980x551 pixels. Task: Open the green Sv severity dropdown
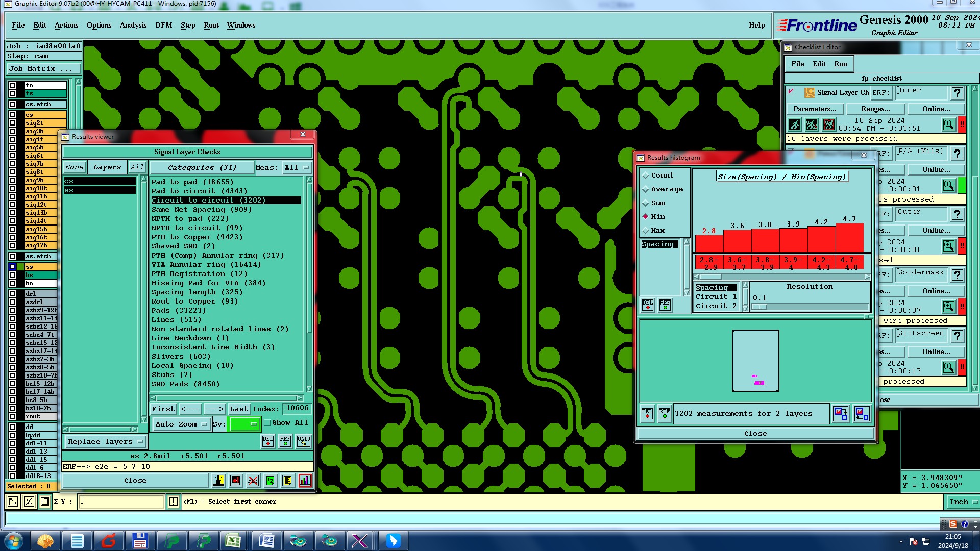(245, 424)
